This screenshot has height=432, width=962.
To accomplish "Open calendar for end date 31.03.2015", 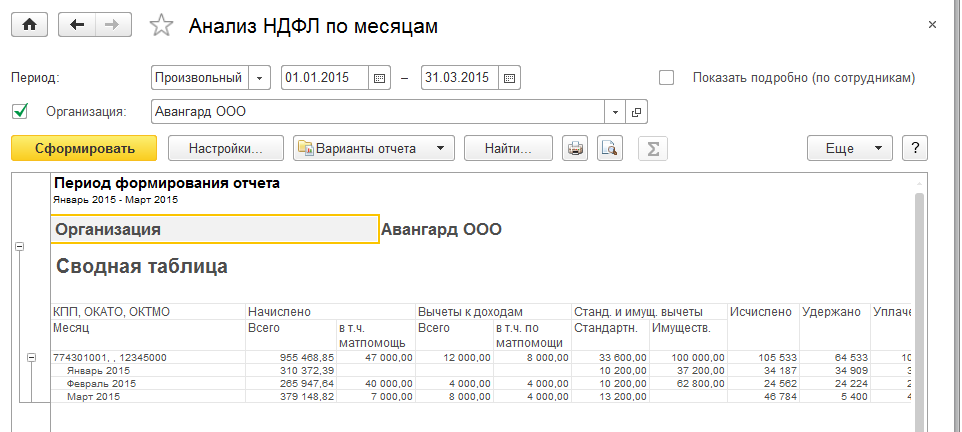I will tap(509, 79).
